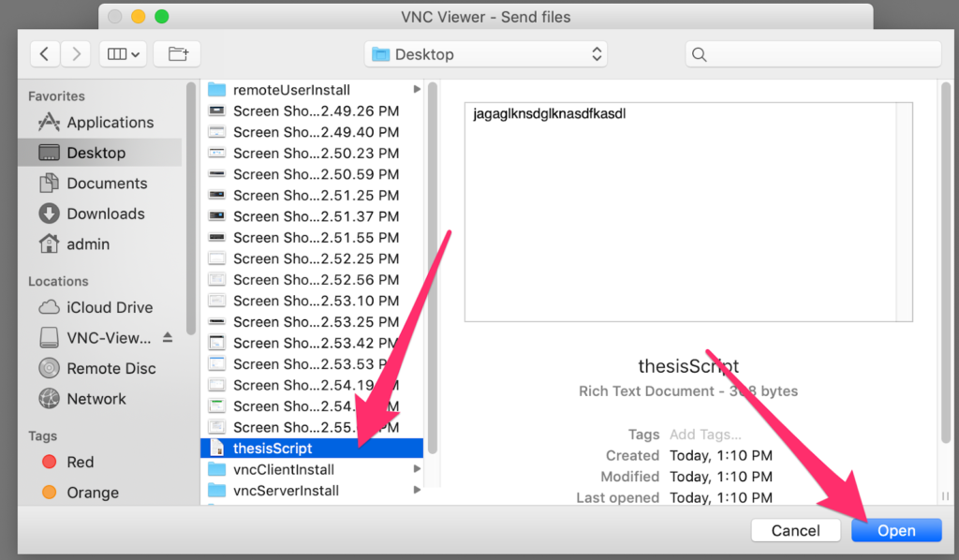Select Screen Sho...2.51.25 PM file
The height and width of the screenshot is (560, 959).
(x=312, y=196)
